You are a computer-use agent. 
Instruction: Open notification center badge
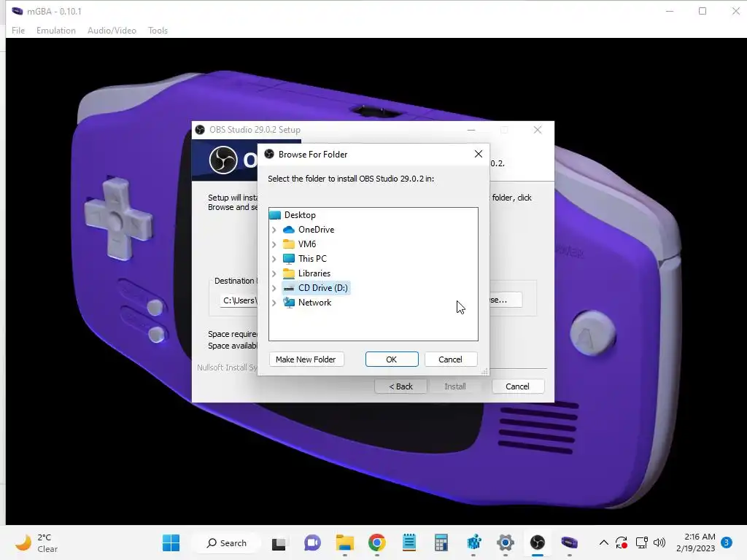point(727,542)
